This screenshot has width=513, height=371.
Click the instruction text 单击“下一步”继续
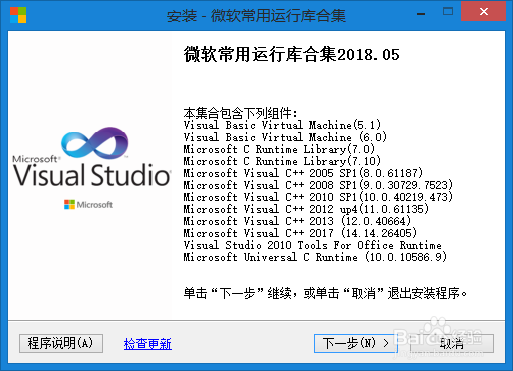click(x=237, y=293)
